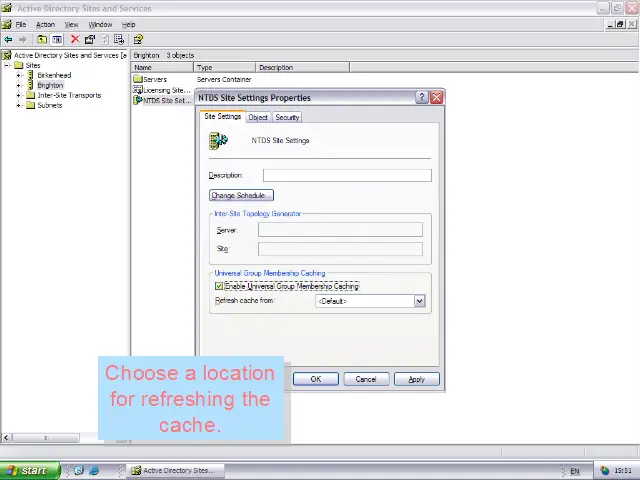Image resolution: width=640 pixels, height=480 pixels.
Task: Open the View menu
Action: point(71,24)
